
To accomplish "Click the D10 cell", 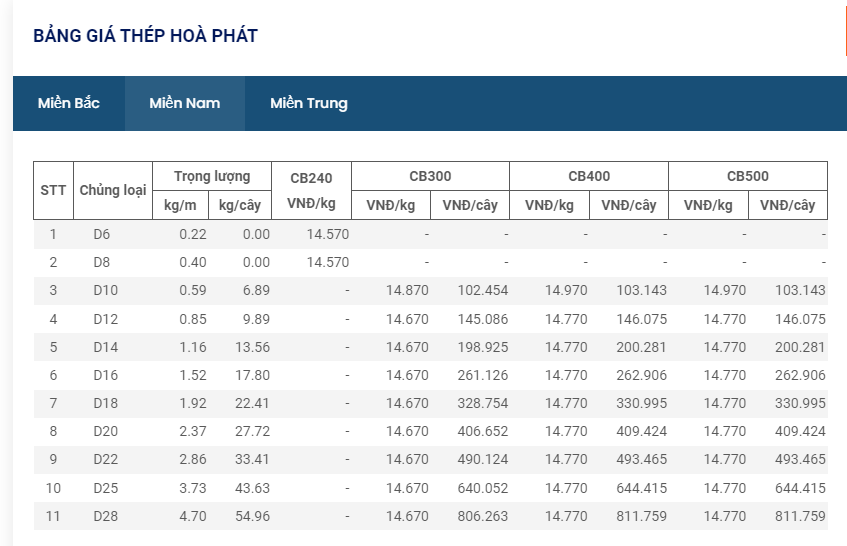I will [105, 291].
